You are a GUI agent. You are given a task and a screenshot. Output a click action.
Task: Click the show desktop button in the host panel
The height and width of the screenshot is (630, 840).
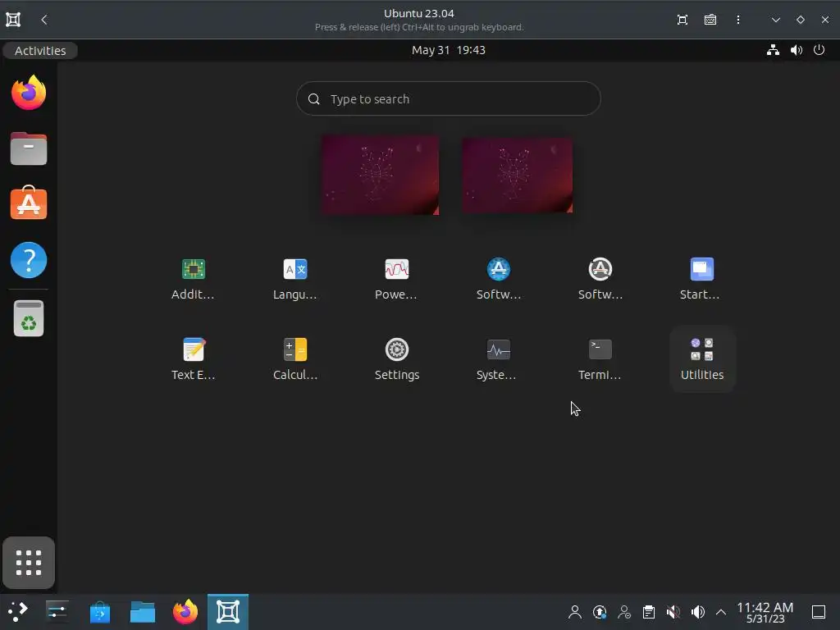pos(819,612)
